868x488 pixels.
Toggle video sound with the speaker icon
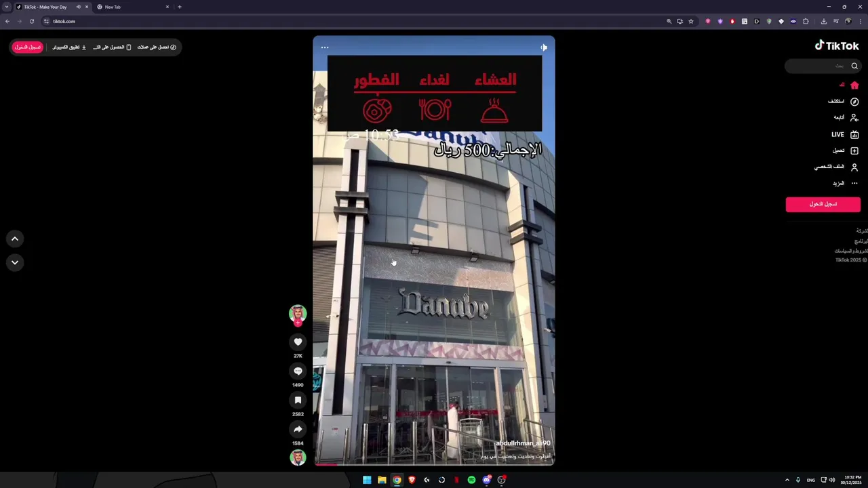pyautogui.click(x=544, y=47)
